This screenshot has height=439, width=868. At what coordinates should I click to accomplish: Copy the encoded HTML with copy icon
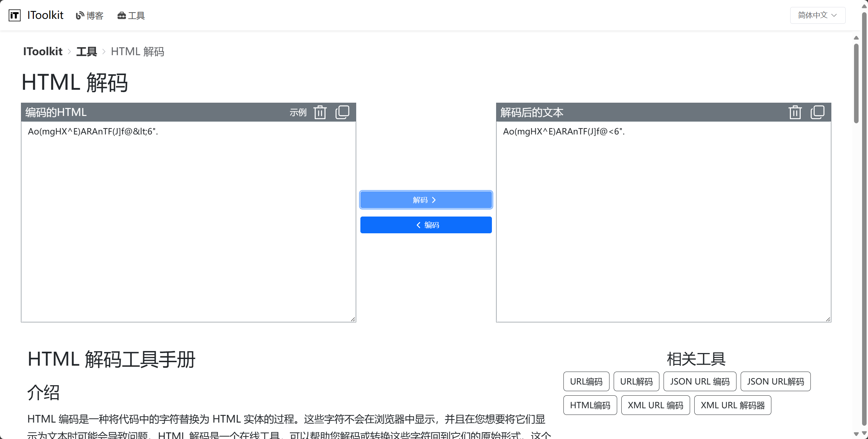(x=342, y=112)
